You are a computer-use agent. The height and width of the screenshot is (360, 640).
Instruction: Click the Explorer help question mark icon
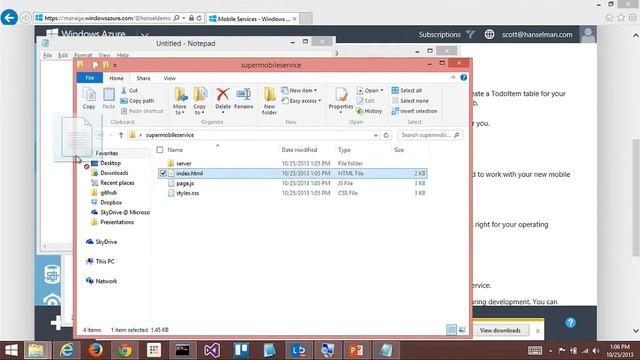pos(464,78)
